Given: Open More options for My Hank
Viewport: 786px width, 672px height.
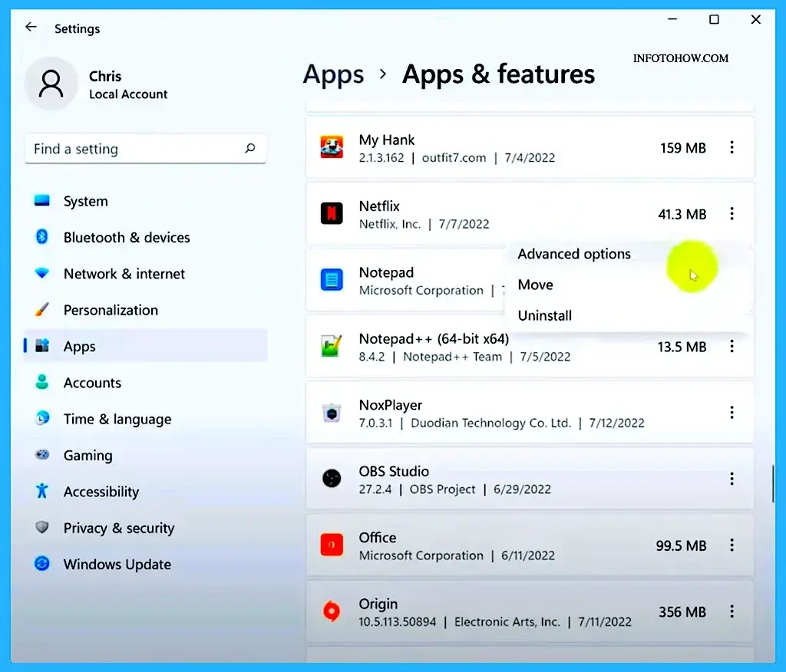Looking at the screenshot, I should pos(732,147).
